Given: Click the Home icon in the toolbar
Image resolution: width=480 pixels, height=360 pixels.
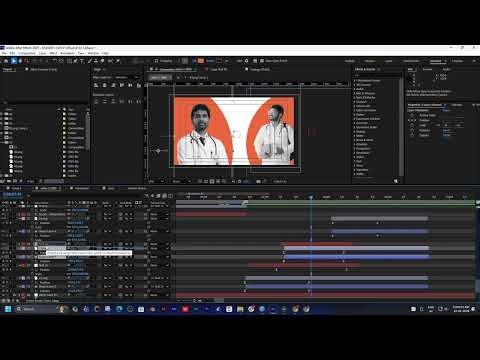Looking at the screenshot, I should pos(6,61).
